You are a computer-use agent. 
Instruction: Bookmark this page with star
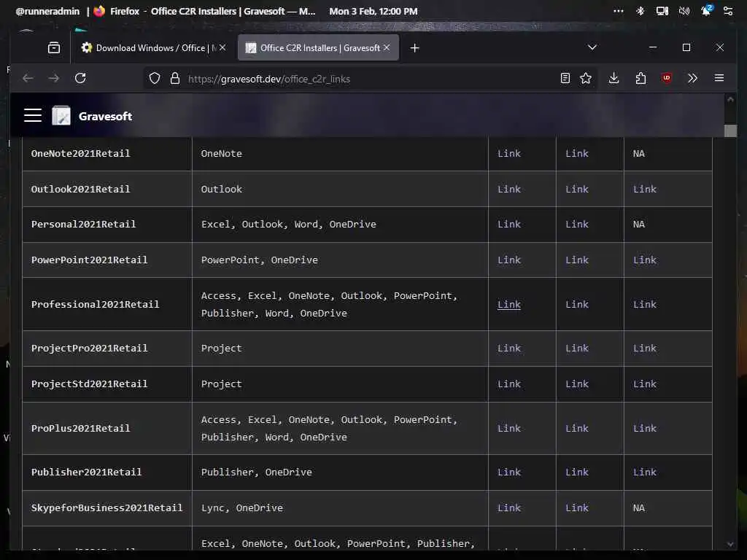coord(586,79)
